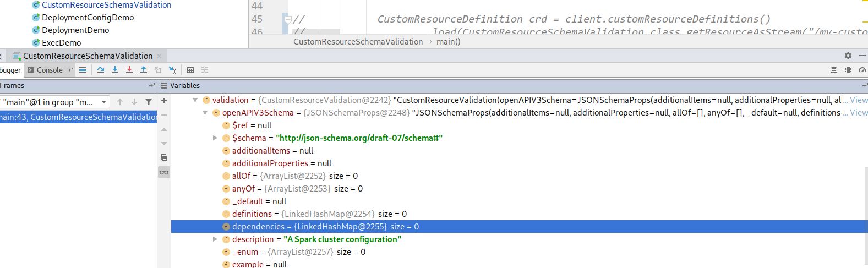Open the "main"@1 thread dropdown
The image size is (868, 268).
[55, 102]
